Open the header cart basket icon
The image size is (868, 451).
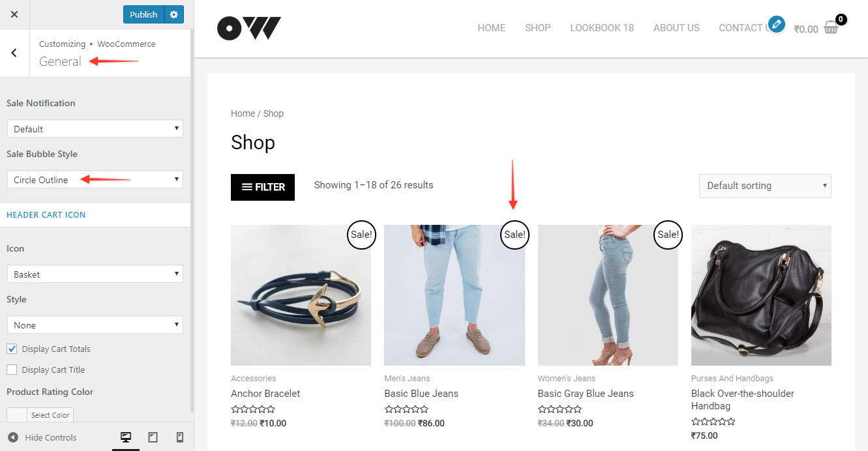point(831,27)
